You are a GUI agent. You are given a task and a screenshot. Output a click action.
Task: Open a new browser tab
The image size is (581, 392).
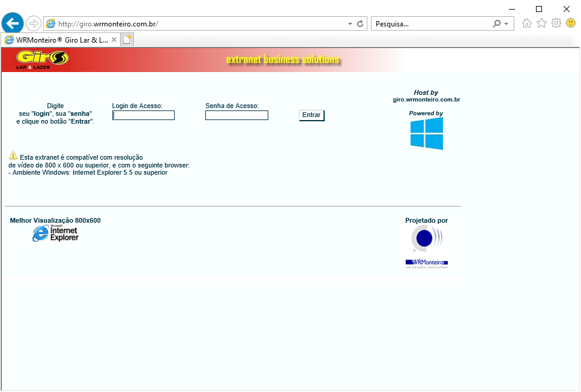(x=128, y=39)
